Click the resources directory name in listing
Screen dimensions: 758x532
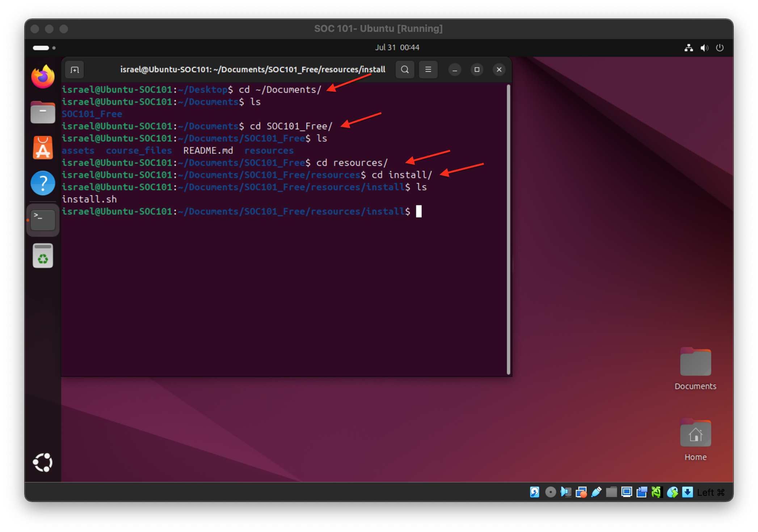pyautogui.click(x=269, y=151)
